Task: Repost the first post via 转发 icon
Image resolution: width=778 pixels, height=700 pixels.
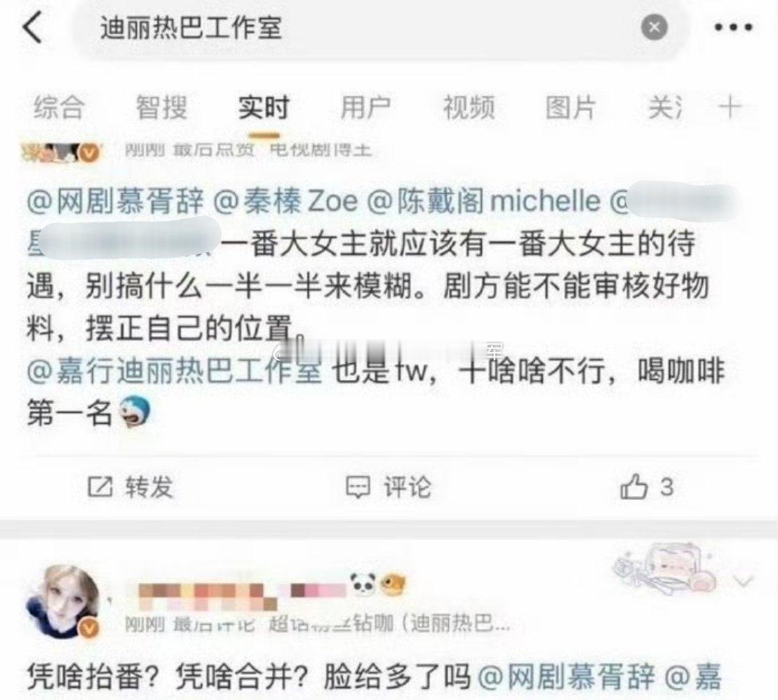Action: coord(130,487)
